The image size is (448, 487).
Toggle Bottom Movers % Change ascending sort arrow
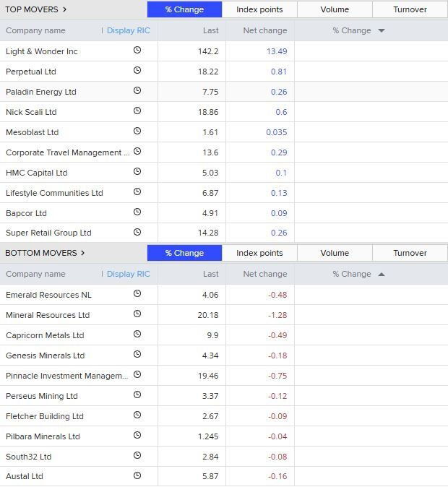[x=382, y=275]
